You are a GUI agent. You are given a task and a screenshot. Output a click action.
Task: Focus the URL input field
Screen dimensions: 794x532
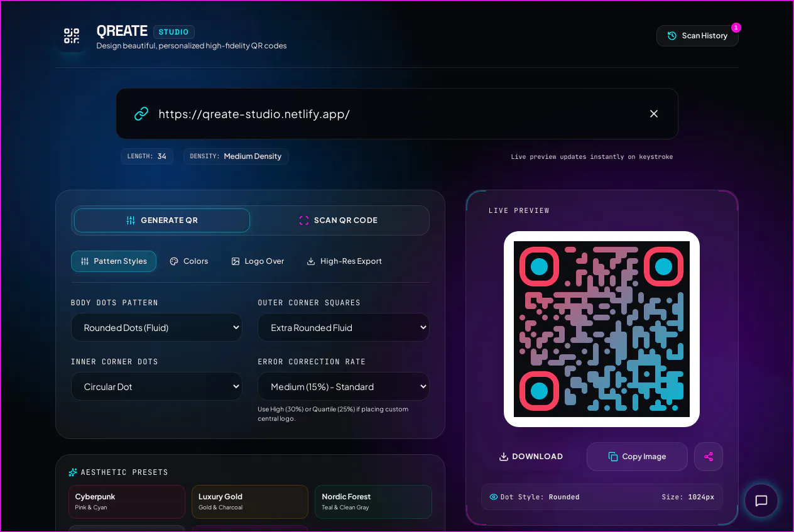pos(397,114)
